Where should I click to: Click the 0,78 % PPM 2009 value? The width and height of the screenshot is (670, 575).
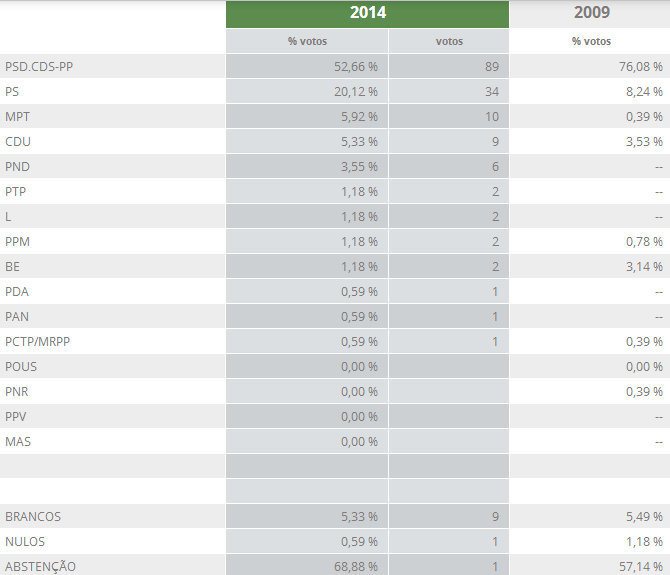644,242
